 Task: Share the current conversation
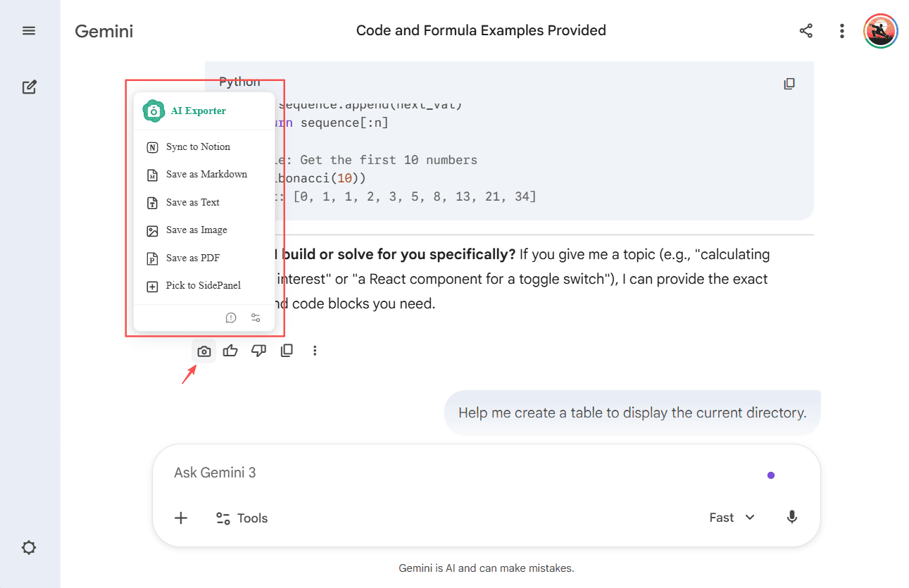pyautogui.click(x=806, y=30)
